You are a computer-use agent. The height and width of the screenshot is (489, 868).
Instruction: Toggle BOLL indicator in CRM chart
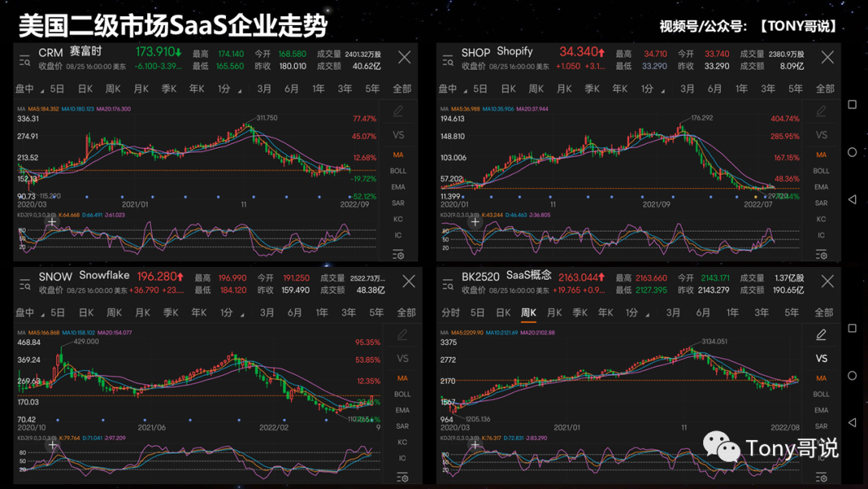[x=398, y=171]
